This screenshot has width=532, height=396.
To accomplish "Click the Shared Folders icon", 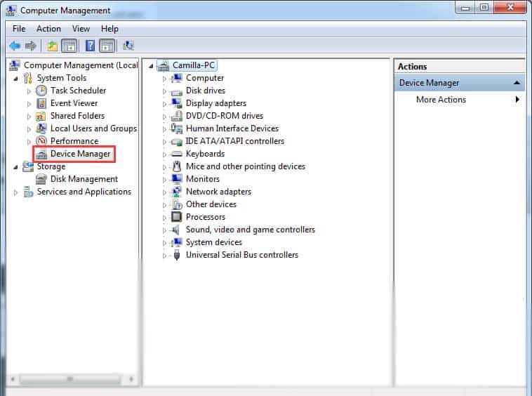I will (41, 116).
